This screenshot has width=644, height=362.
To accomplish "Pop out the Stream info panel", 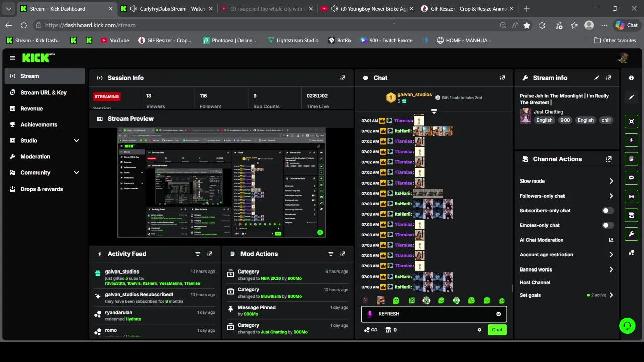I will (609, 78).
